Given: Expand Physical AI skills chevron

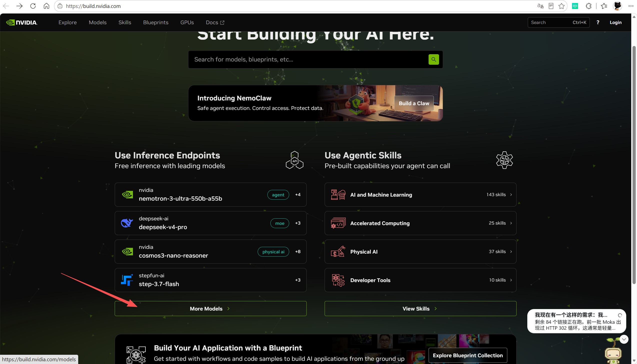Looking at the screenshot, I should click(x=511, y=252).
